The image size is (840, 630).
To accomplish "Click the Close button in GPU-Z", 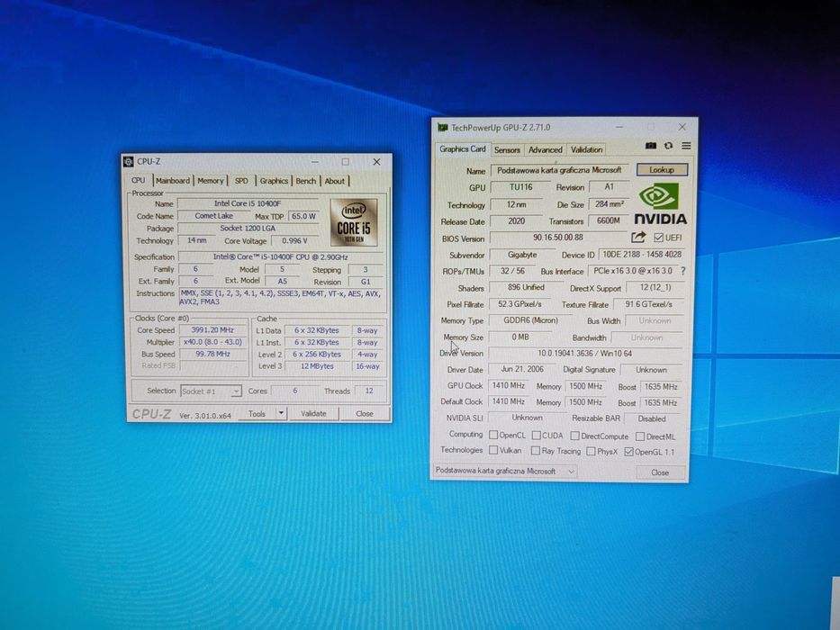I will (660, 472).
